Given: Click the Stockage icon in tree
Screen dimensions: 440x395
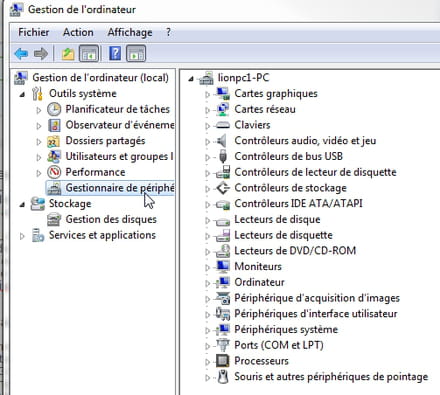Looking at the screenshot, I should click(x=38, y=204).
